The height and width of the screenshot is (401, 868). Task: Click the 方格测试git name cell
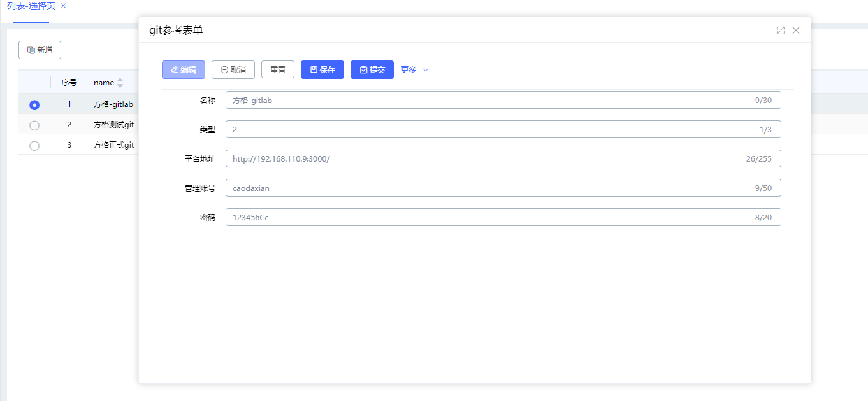click(113, 125)
